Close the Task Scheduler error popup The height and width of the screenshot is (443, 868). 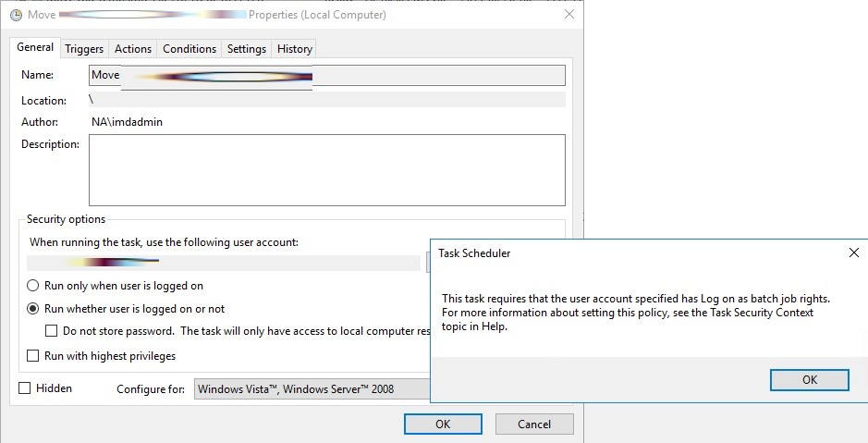coord(853,252)
